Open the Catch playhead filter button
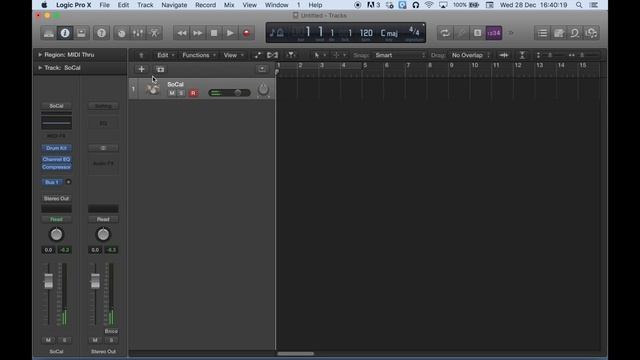640x360 pixels. pyautogui.click(x=290, y=55)
